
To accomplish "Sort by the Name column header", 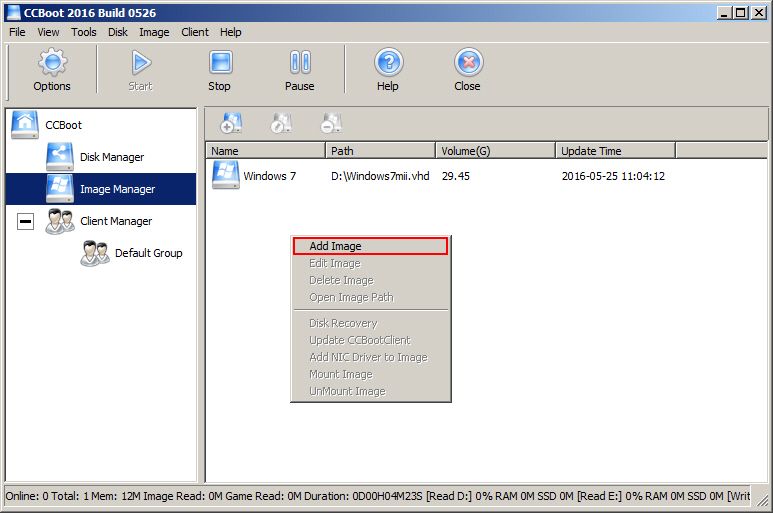I will (x=266, y=151).
